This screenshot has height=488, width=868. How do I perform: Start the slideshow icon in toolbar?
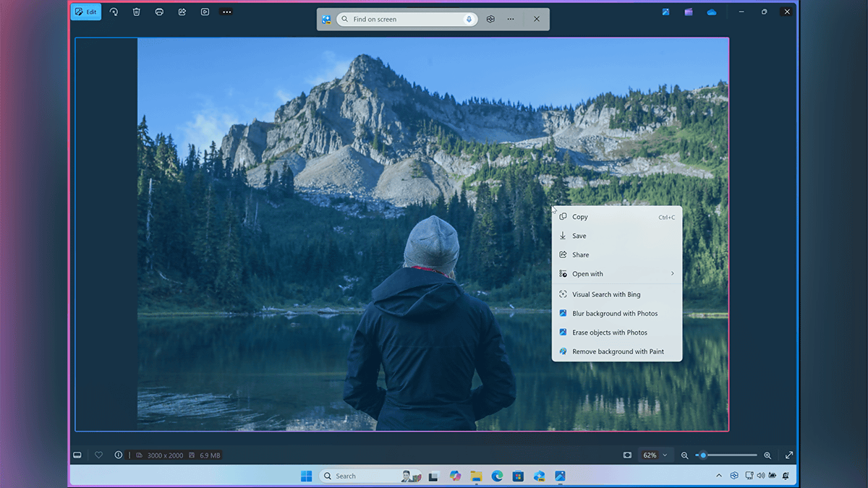point(205,12)
